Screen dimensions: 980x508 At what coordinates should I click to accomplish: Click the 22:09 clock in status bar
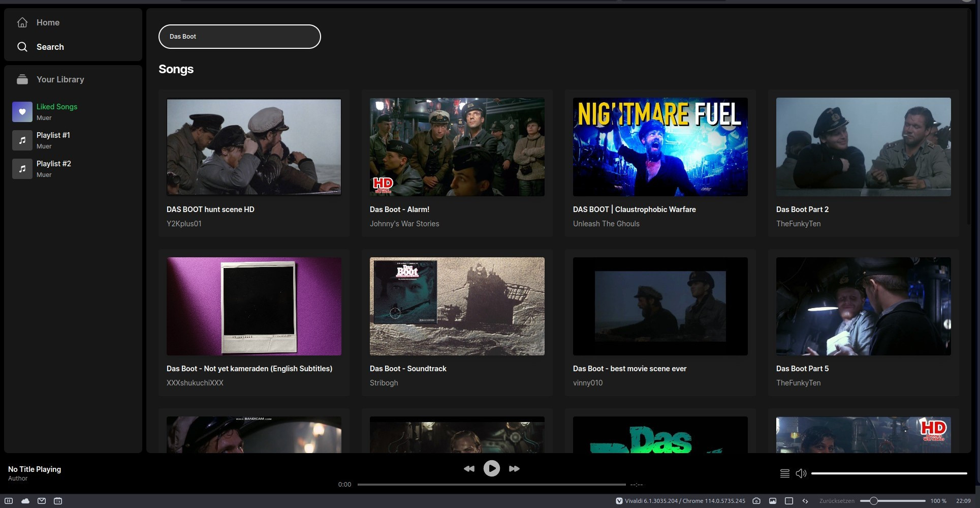[x=963, y=501]
